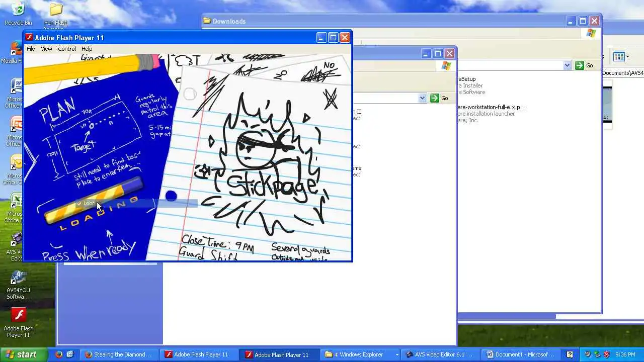Click the help question mark icon on the taskbar

click(x=570, y=354)
